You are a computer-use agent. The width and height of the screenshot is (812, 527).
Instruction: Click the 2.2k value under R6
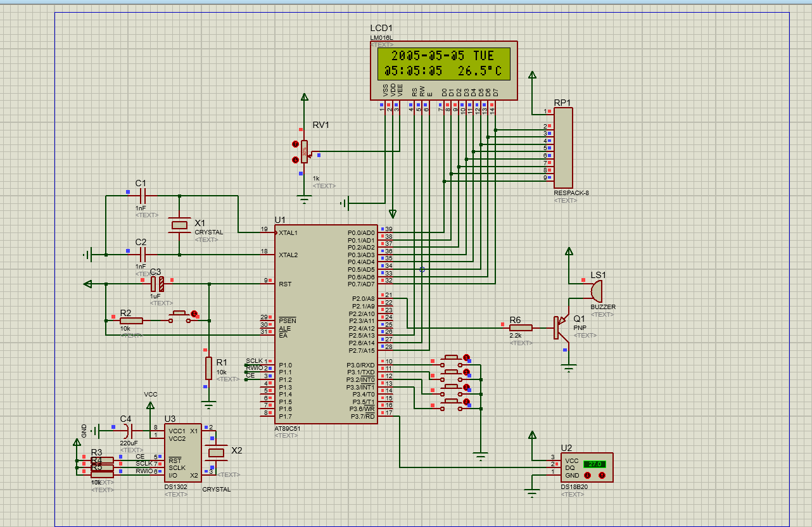[515, 335]
